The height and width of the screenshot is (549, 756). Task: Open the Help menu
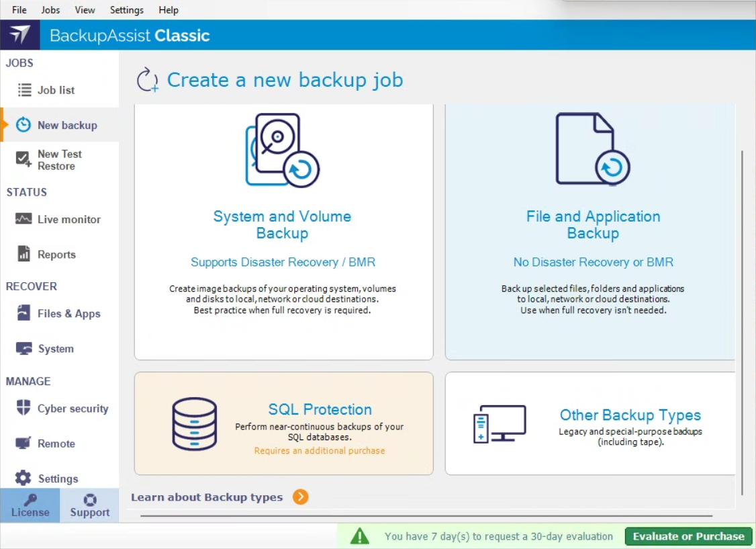tap(169, 10)
